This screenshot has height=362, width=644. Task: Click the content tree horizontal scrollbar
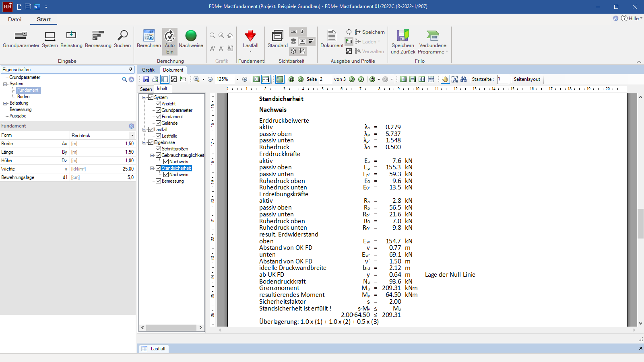pos(171,328)
